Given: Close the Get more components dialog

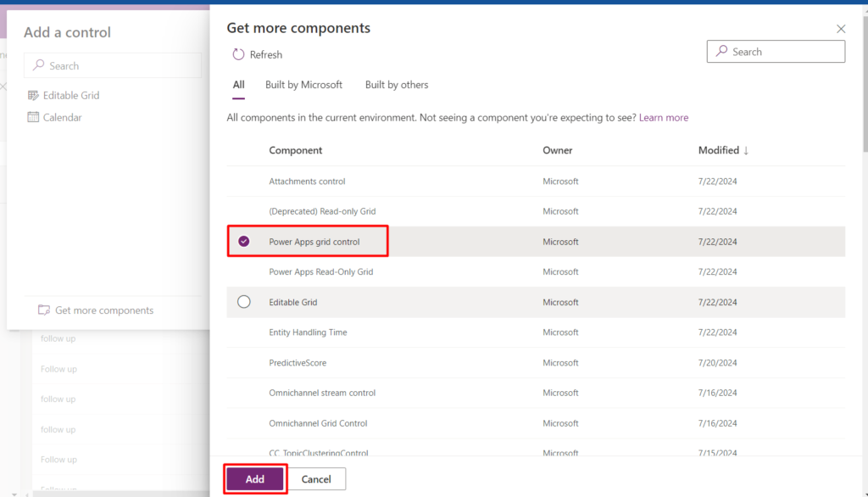Looking at the screenshot, I should coord(841,29).
